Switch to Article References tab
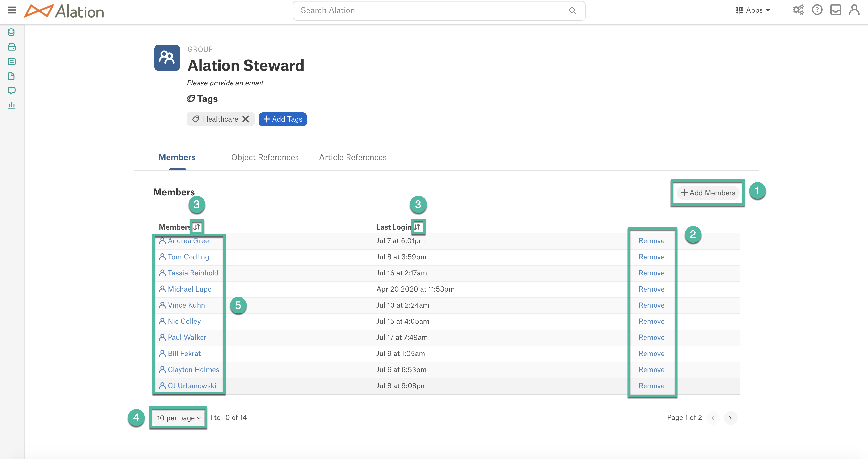 tap(353, 157)
